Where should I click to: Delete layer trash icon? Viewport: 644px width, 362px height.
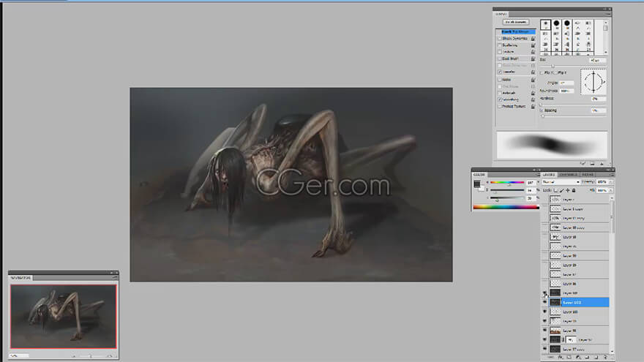(605, 358)
